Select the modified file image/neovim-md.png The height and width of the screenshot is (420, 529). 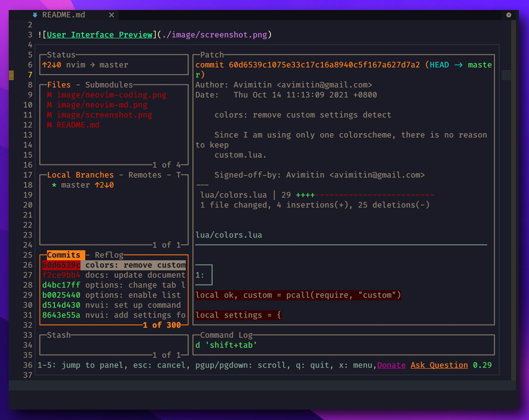click(97, 105)
